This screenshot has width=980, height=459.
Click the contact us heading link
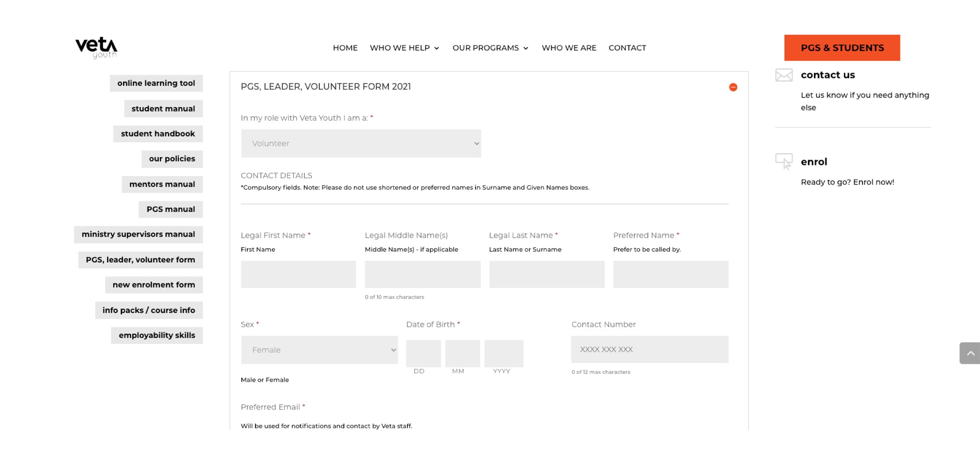(828, 75)
